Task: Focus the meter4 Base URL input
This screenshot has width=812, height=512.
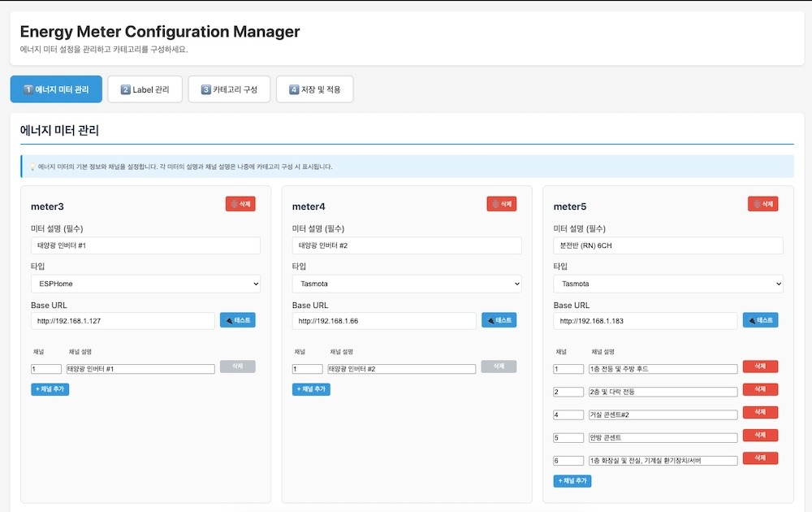Action: coord(384,321)
